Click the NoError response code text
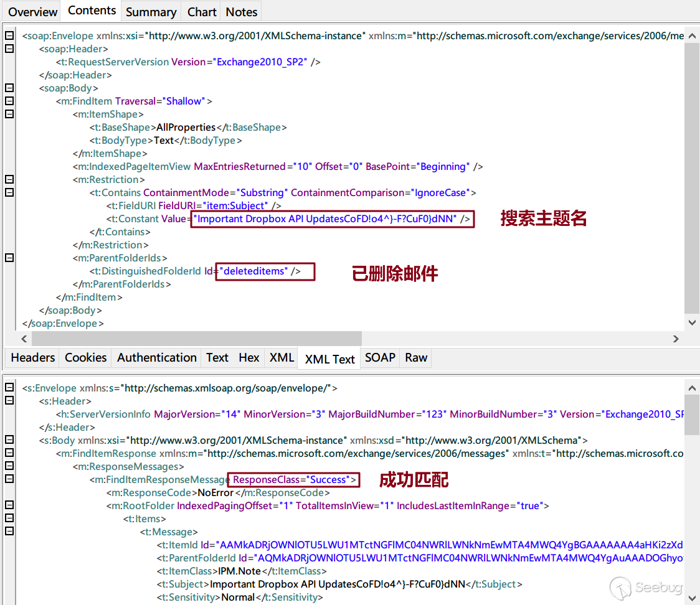700x605 pixels. pos(215,492)
